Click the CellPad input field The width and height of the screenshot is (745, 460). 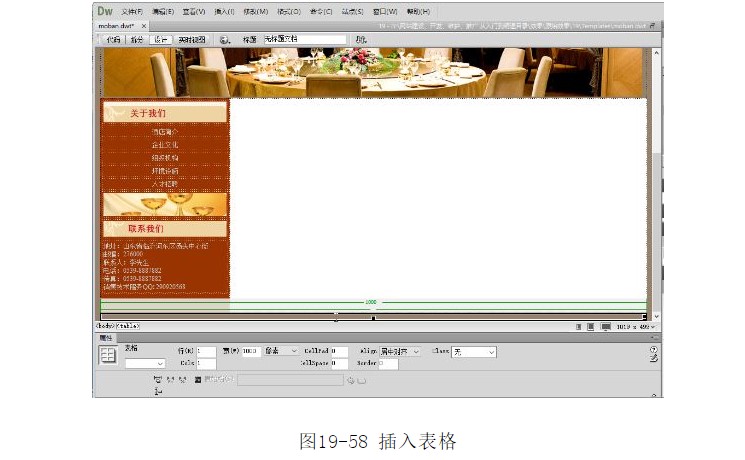pos(339,352)
